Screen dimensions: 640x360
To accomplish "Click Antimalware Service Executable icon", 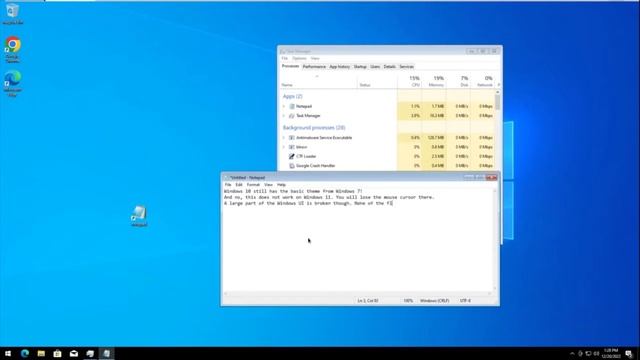I will (x=292, y=138).
